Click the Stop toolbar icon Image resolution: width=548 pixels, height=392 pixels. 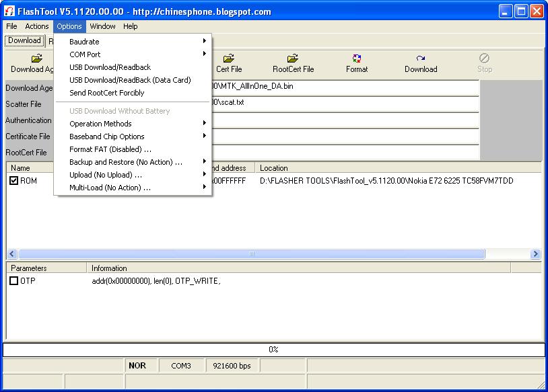(x=485, y=58)
